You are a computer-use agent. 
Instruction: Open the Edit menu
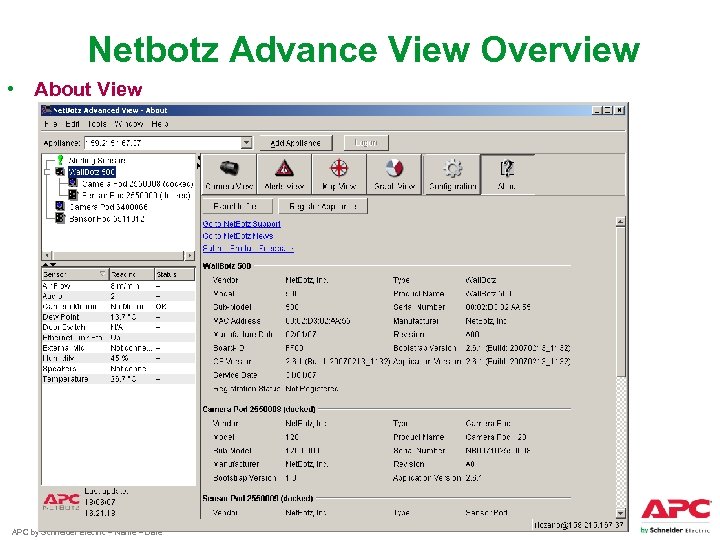click(73, 124)
